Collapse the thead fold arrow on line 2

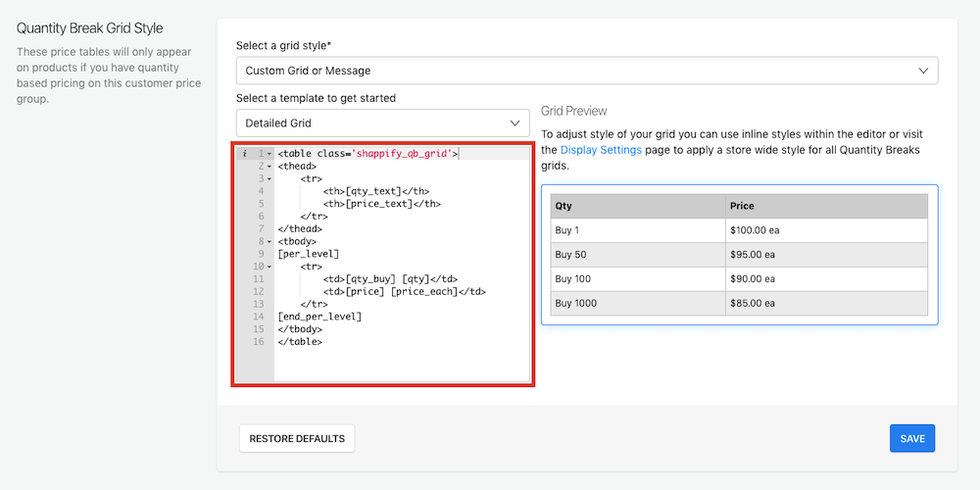click(x=269, y=167)
